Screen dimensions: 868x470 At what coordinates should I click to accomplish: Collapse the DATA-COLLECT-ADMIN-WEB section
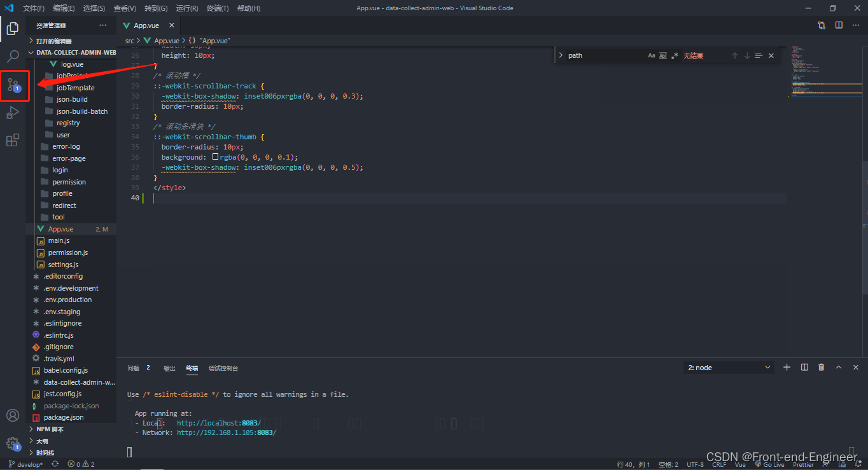pyautogui.click(x=71, y=53)
